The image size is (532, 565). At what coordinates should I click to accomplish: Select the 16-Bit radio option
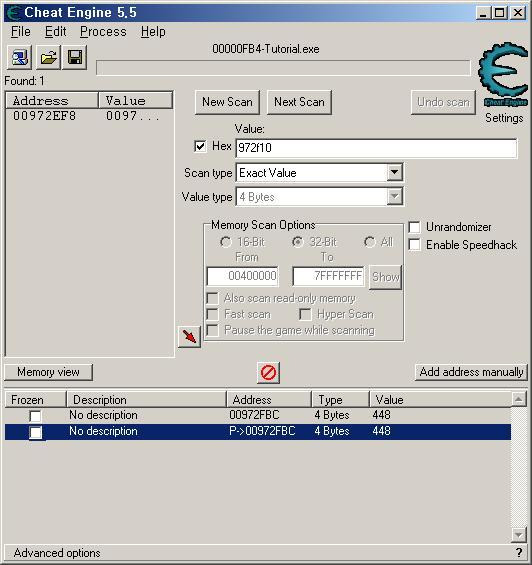tap(226, 242)
